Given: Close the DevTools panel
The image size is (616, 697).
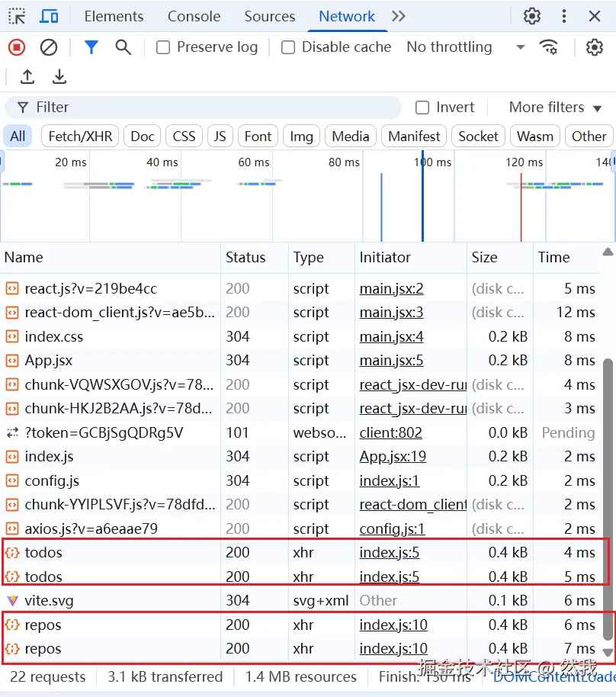Looking at the screenshot, I should tap(594, 17).
